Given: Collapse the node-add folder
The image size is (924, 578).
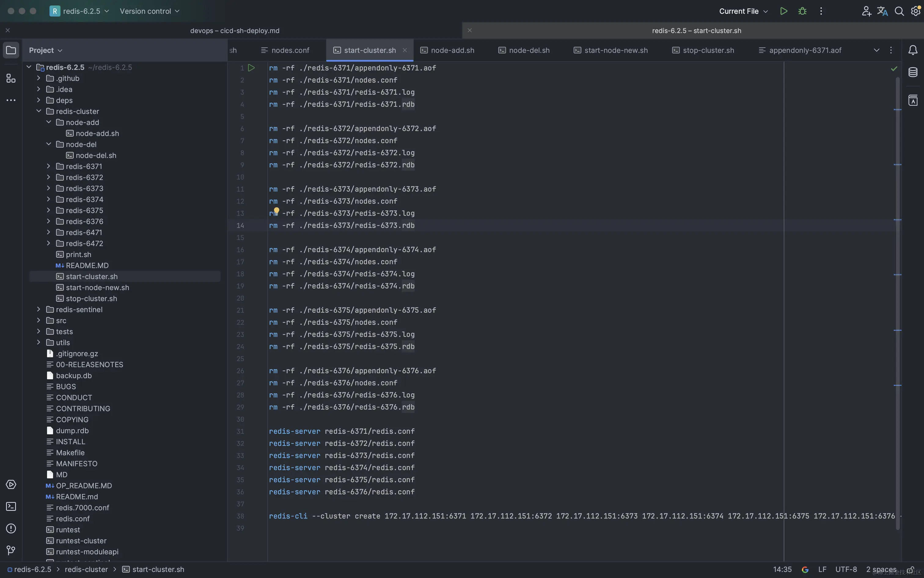Looking at the screenshot, I should (x=49, y=122).
